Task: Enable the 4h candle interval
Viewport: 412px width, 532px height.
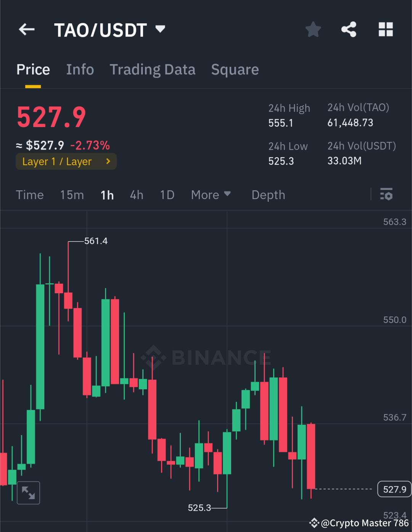Action: pyautogui.click(x=136, y=194)
